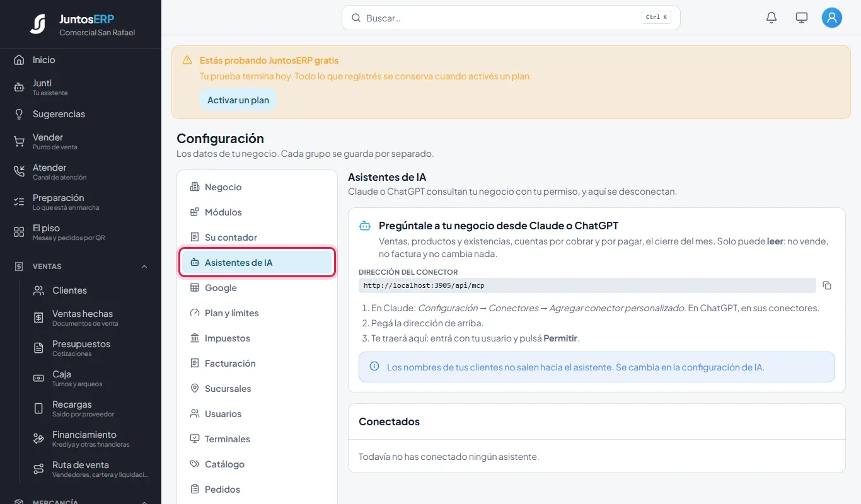Screen dimensions: 861x504
Task: Copy the connector address with copy icon
Action: (827, 285)
